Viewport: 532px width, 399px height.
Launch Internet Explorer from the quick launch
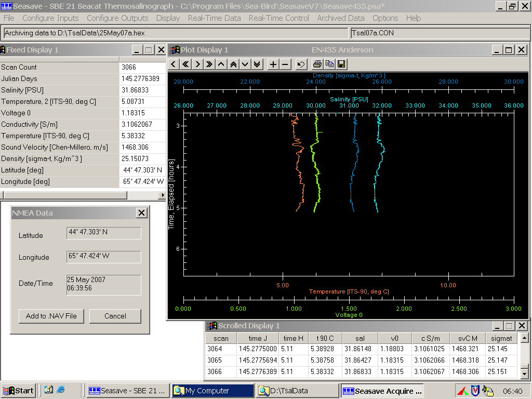pos(61,390)
